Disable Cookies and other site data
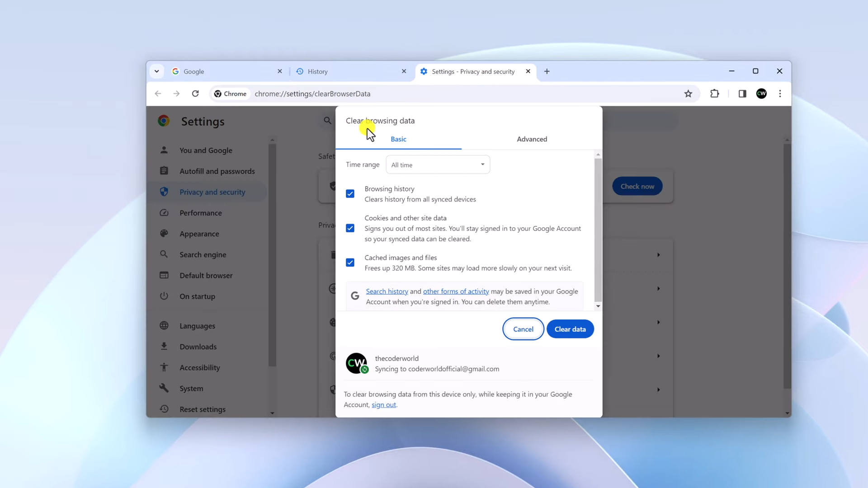Viewport: 868px width, 488px height. 350,228
